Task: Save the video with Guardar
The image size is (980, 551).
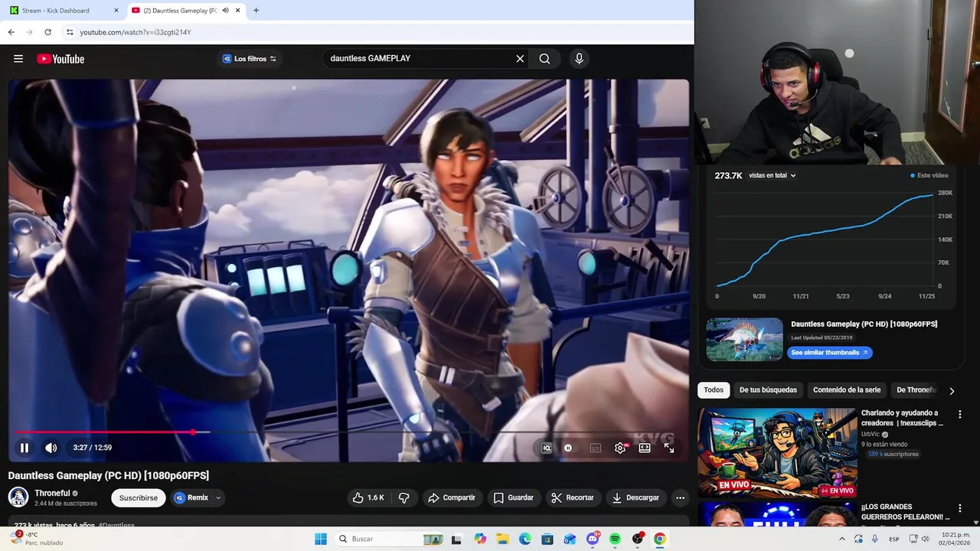Action: 513,497
